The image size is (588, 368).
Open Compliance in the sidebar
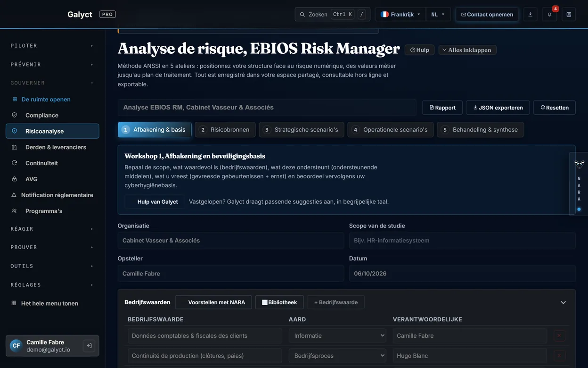(x=52, y=115)
